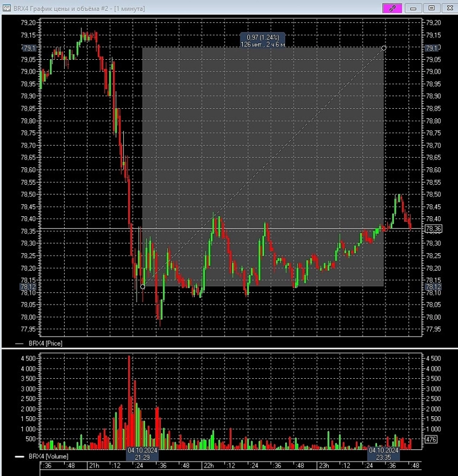Select the upper-right measurement handle at 79.1
458x476 pixels.
(x=384, y=48)
